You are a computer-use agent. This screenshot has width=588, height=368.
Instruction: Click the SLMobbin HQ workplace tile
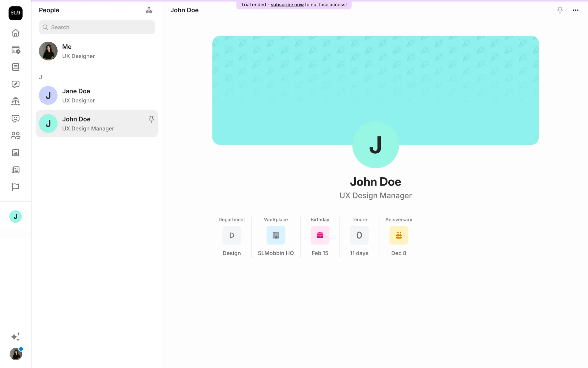(x=276, y=235)
